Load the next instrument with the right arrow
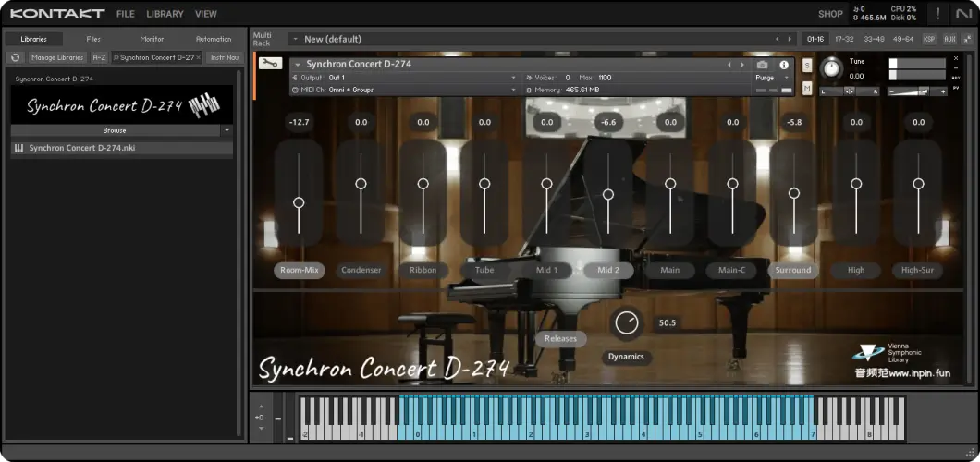 coord(742,65)
